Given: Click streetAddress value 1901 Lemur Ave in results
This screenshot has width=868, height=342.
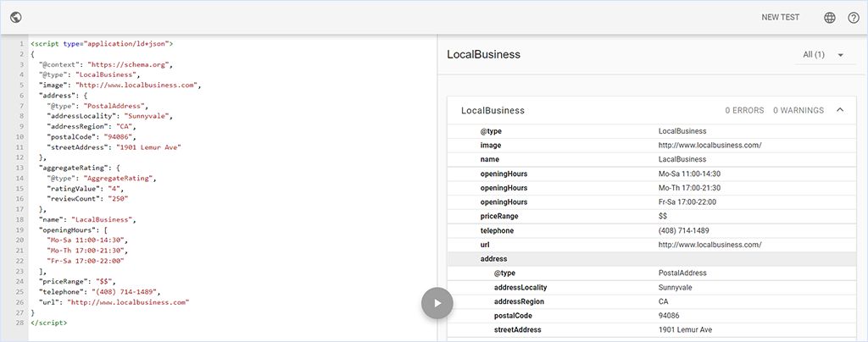Looking at the screenshot, I should (685, 330).
